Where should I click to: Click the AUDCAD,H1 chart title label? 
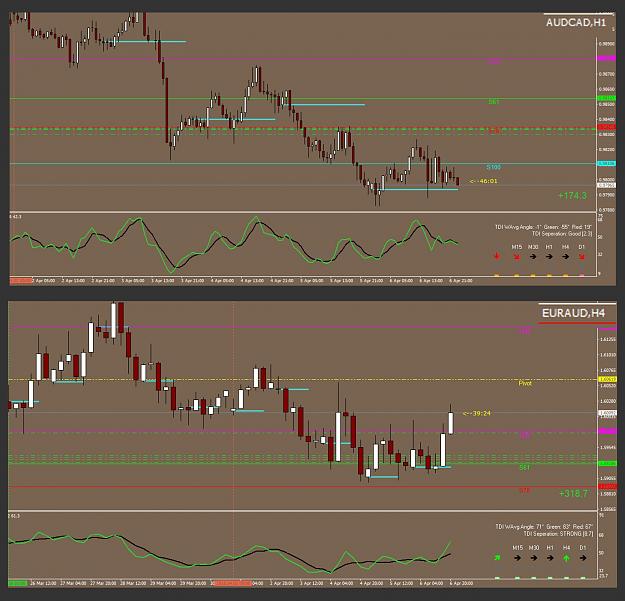coord(576,23)
